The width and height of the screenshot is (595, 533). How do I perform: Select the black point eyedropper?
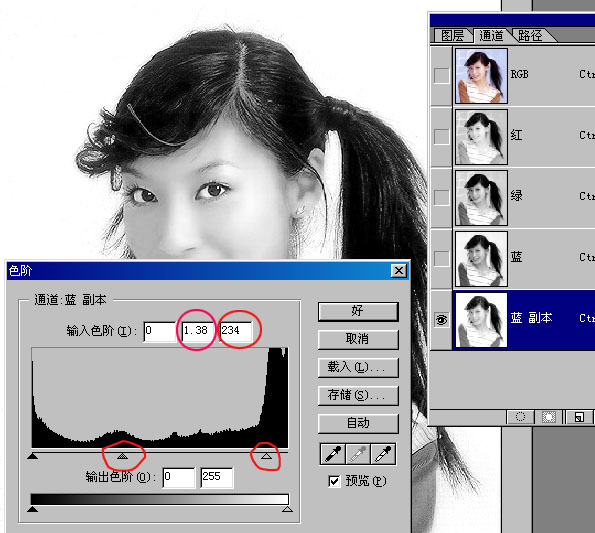pos(333,454)
